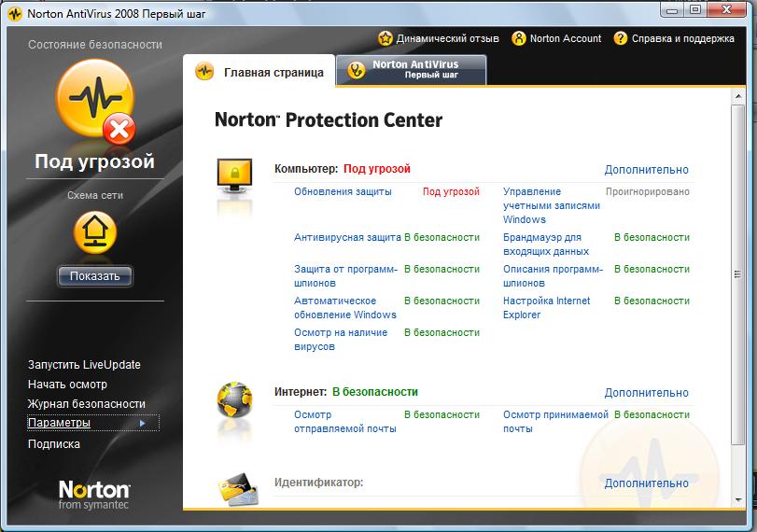
Task: Open Осмотр на наличие вирусов item
Action: 341,340
